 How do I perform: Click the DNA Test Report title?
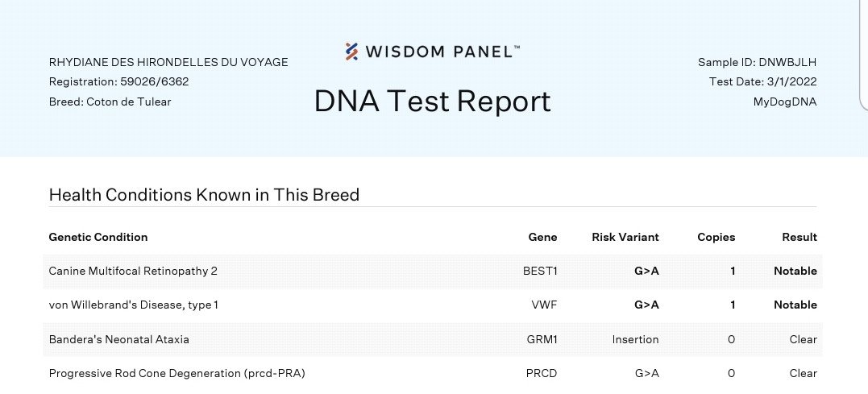click(x=433, y=101)
